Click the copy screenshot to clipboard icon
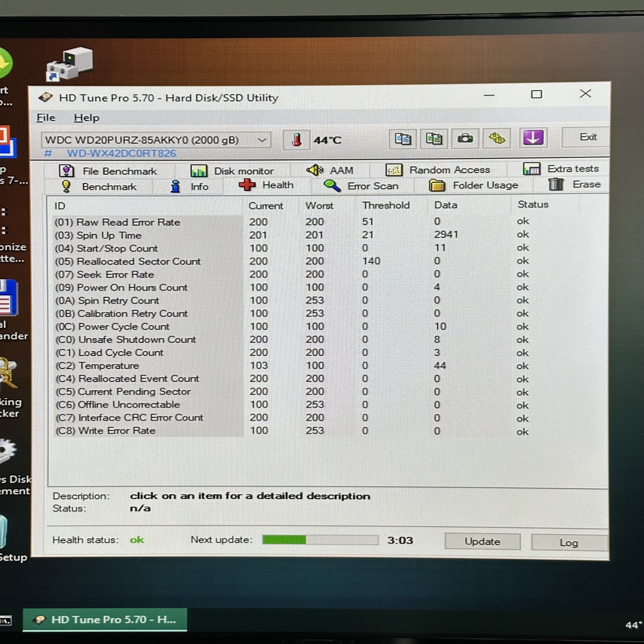Image resolution: width=644 pixels, height=644 pixels. tap(434, 138)
